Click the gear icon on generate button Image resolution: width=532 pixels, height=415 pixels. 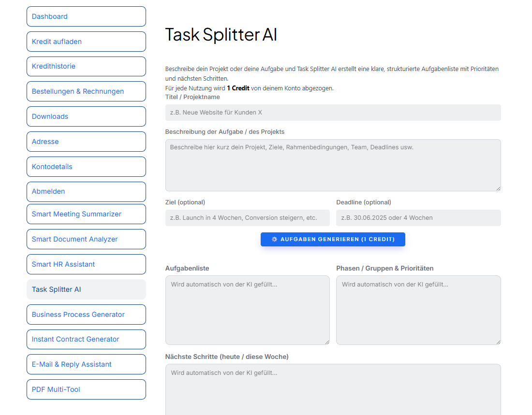click(274, 240)
